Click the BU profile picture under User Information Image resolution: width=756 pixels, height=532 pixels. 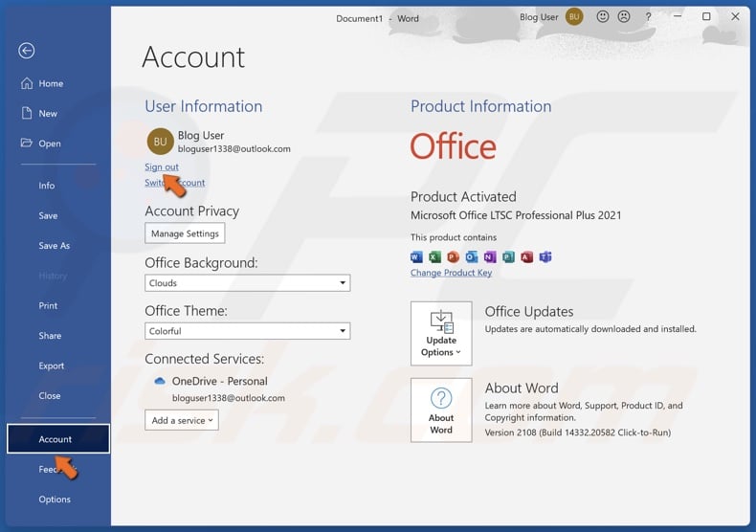click(x=160, y=142)
